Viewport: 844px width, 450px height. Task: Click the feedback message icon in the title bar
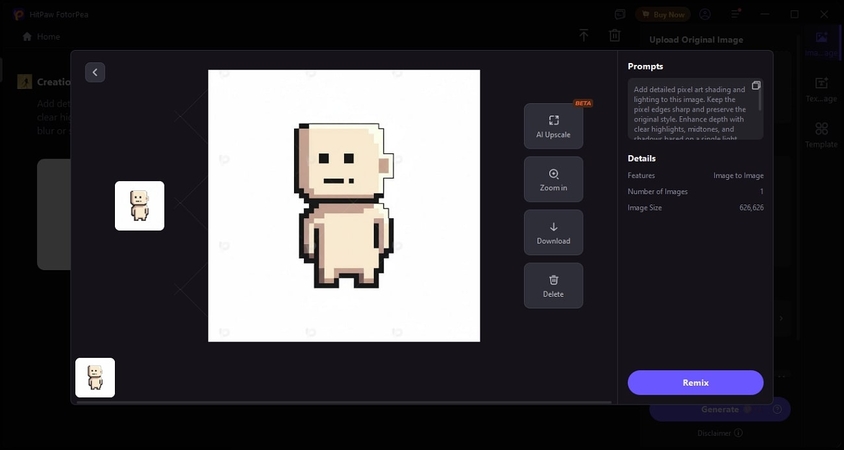(621, 14)
